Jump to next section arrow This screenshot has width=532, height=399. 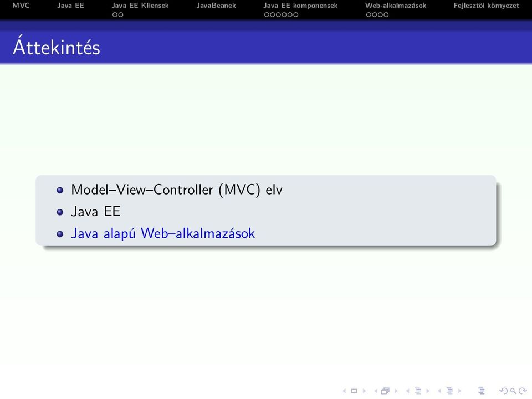click(459, 391)
